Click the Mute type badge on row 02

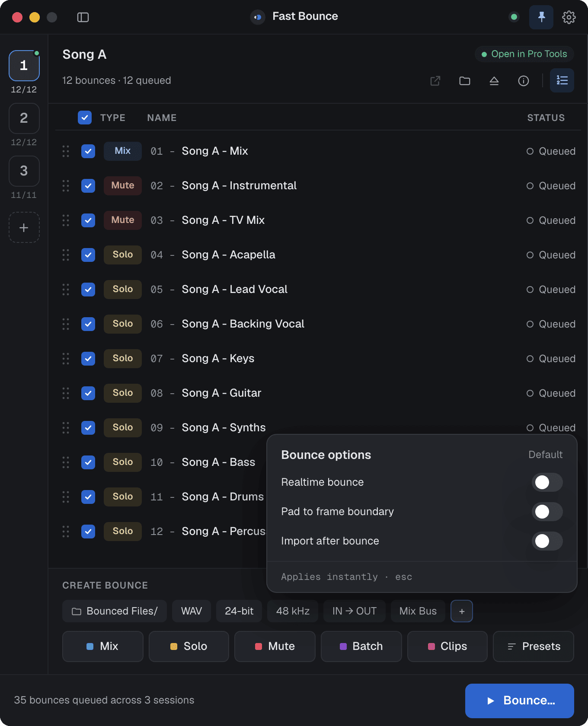pos(123,186)
